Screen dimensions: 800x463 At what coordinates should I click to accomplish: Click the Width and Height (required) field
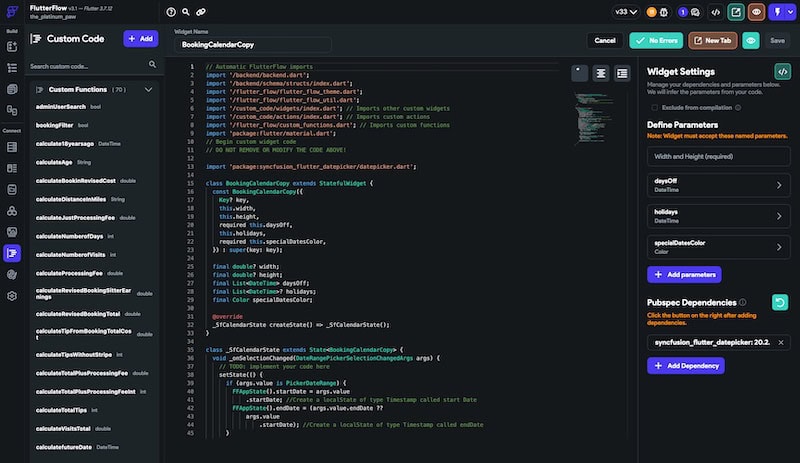point(718,157)
